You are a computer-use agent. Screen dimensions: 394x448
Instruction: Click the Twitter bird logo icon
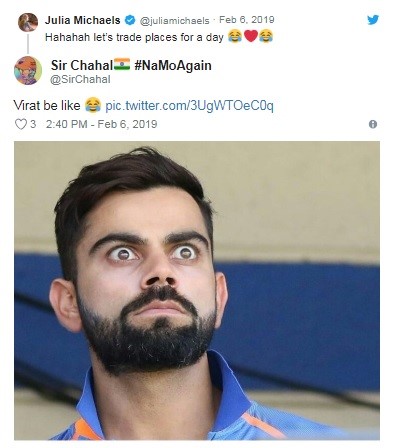pos(373,20)
